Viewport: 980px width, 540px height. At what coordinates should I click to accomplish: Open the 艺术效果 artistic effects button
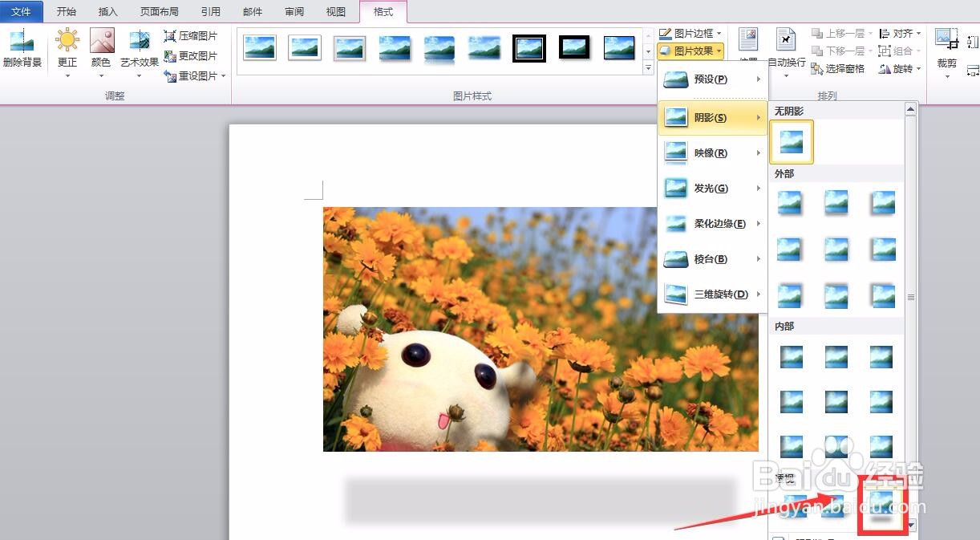[140, 53]
